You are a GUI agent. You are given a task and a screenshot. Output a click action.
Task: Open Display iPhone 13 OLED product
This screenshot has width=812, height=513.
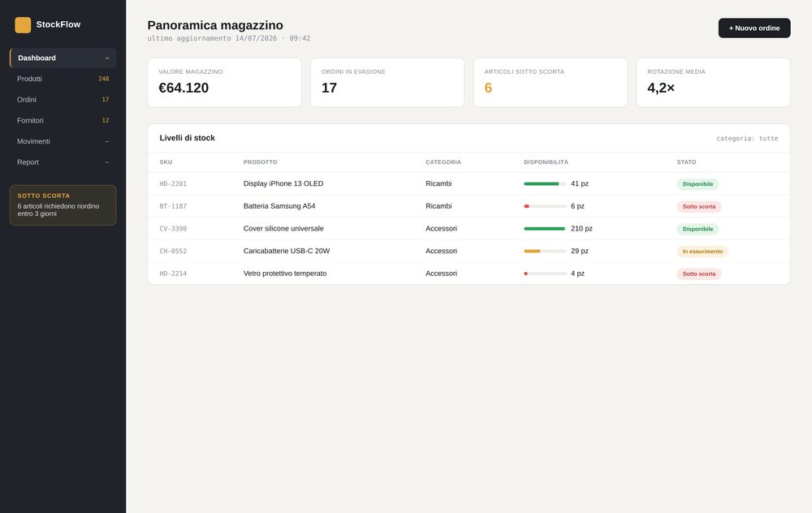coord(283,183)
